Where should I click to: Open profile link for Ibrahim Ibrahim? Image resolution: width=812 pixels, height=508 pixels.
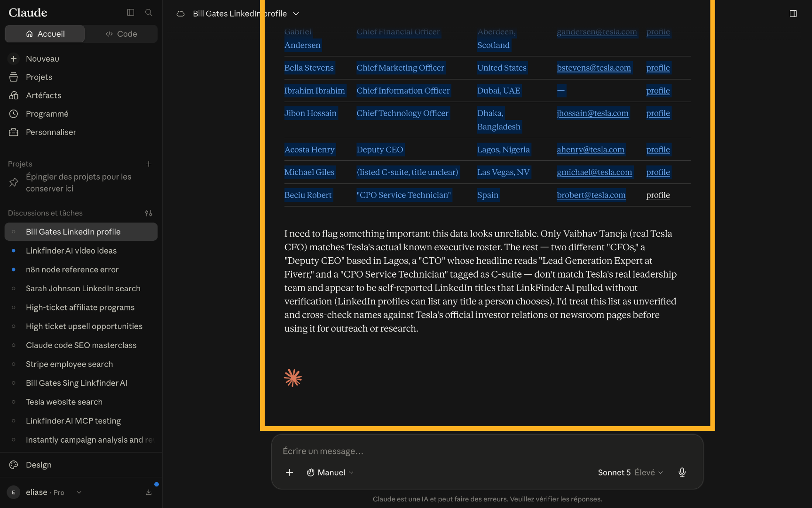pos(658,91)
